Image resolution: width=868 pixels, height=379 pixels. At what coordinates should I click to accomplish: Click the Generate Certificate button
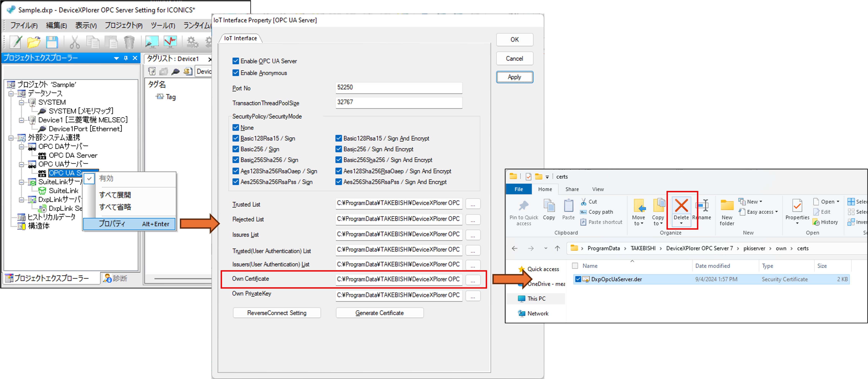coord(379,313)
